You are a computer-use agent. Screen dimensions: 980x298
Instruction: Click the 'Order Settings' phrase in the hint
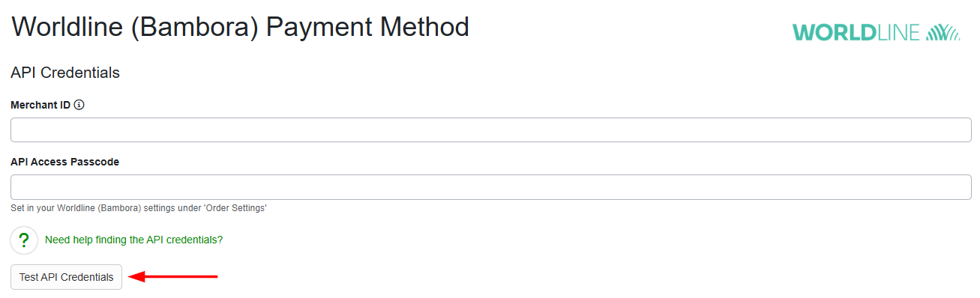pos(235,208)
